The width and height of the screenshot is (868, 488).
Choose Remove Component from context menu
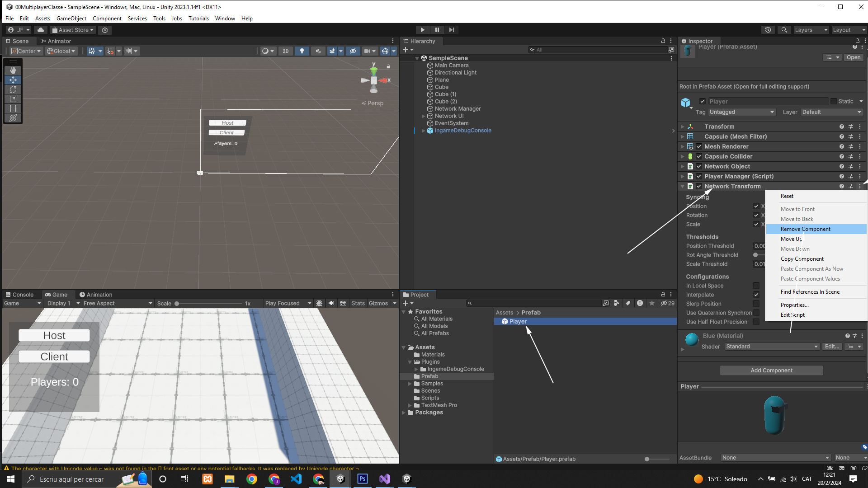pyautogui.click(x=805, y=229)
